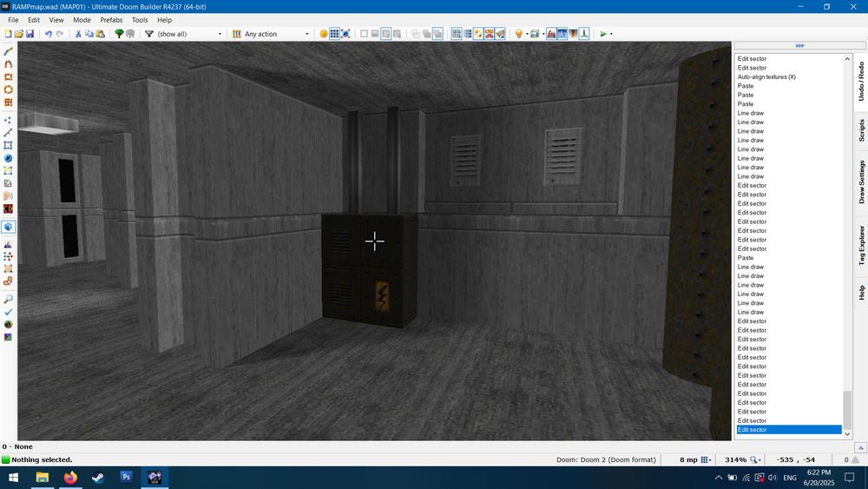
Task: Toggle the blue sky toolbar button
Action: [562, 34]
